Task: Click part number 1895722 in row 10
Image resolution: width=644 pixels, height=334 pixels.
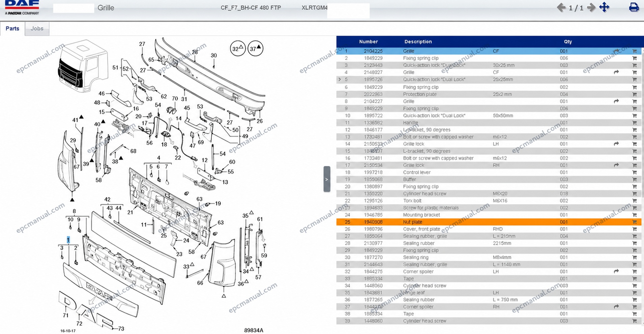Action: coord(373,116)
